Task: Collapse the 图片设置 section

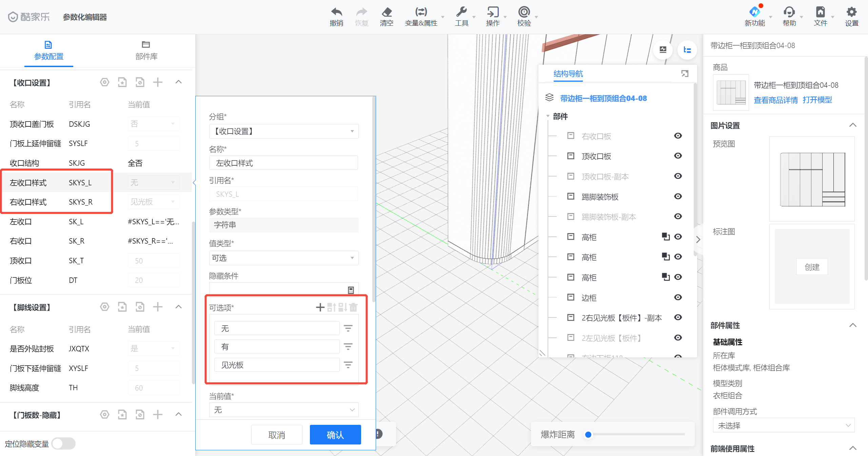Action: 853,125
